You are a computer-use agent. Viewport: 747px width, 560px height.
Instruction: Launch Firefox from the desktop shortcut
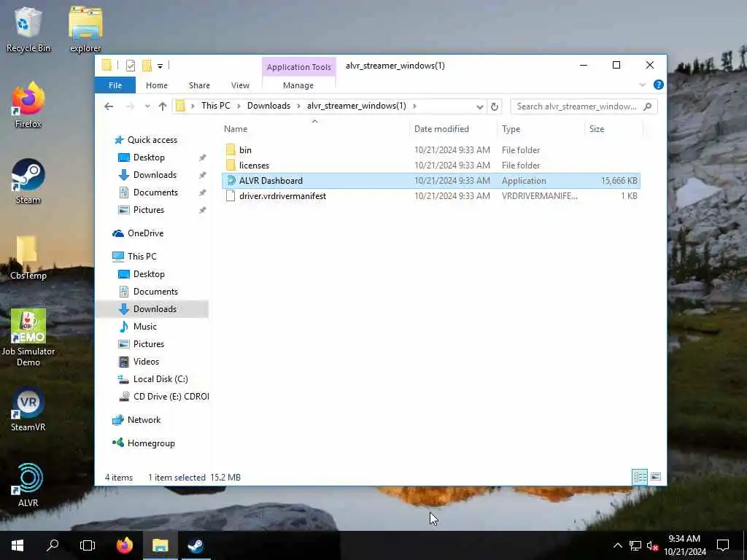click(28, 105)
